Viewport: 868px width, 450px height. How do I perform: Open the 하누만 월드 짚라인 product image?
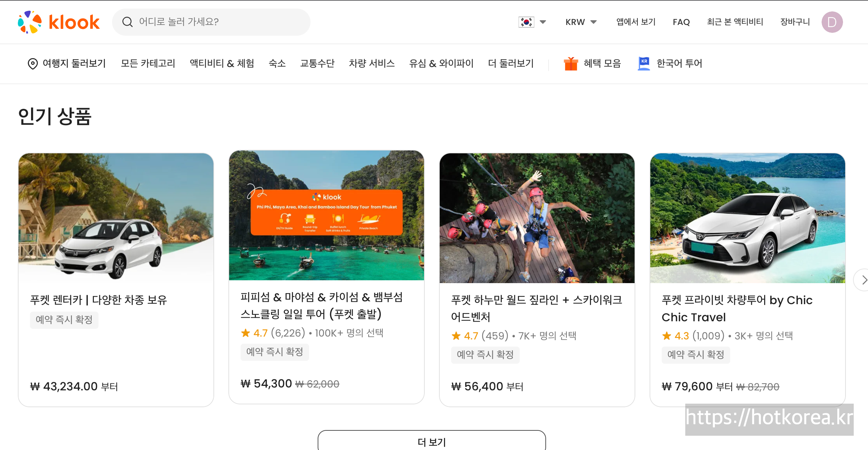537,218
